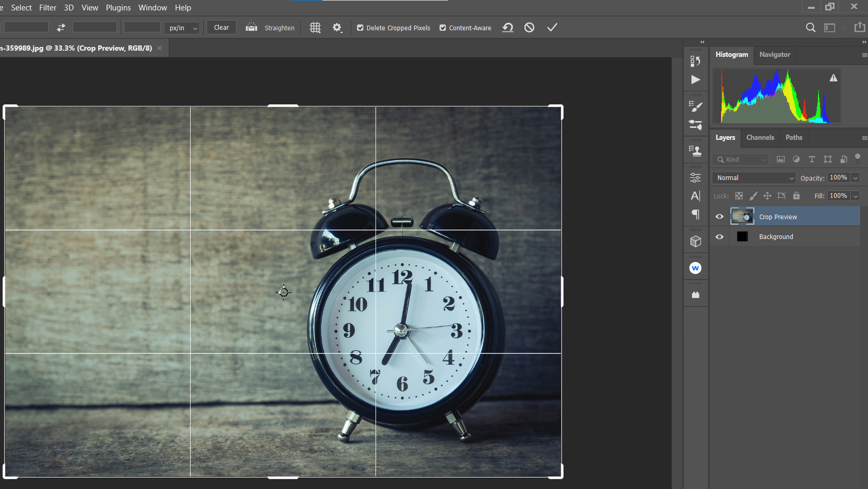
Task: Hide the Background layer
Action: [x=719, y=236]
